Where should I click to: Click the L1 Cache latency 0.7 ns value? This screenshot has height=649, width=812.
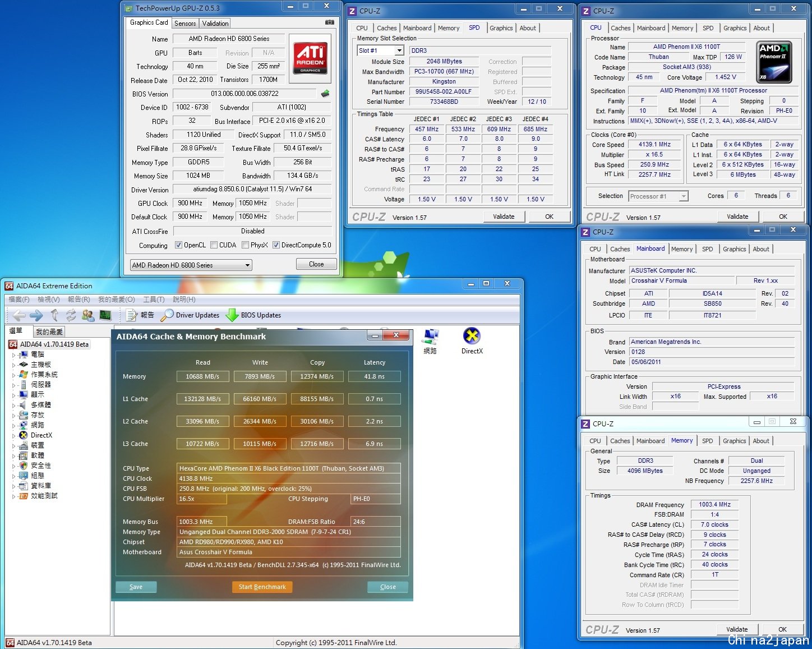(x=374, y=399)
